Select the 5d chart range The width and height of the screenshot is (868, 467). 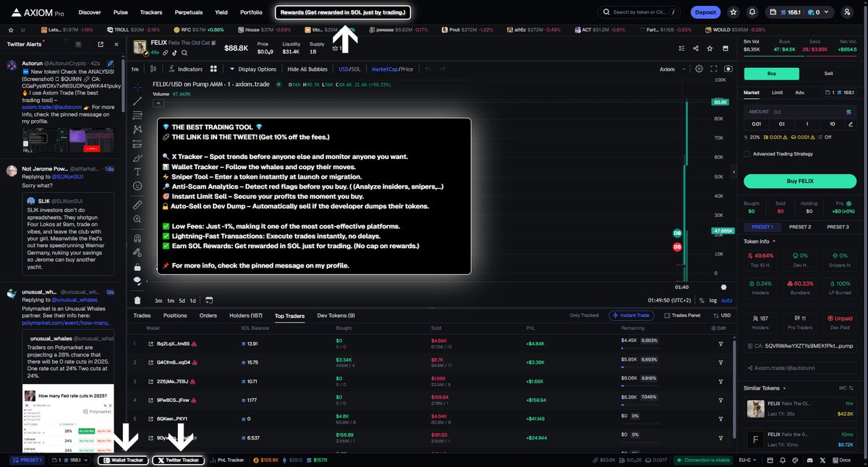(181, 300)
